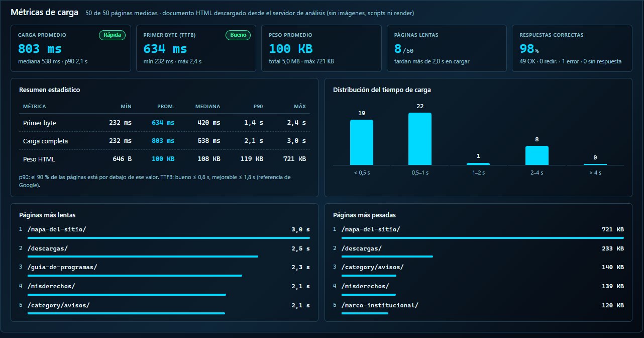Click the 8/50 Páginas lentas value
This screenshot has height=338, width=644.
pos(404,49)
